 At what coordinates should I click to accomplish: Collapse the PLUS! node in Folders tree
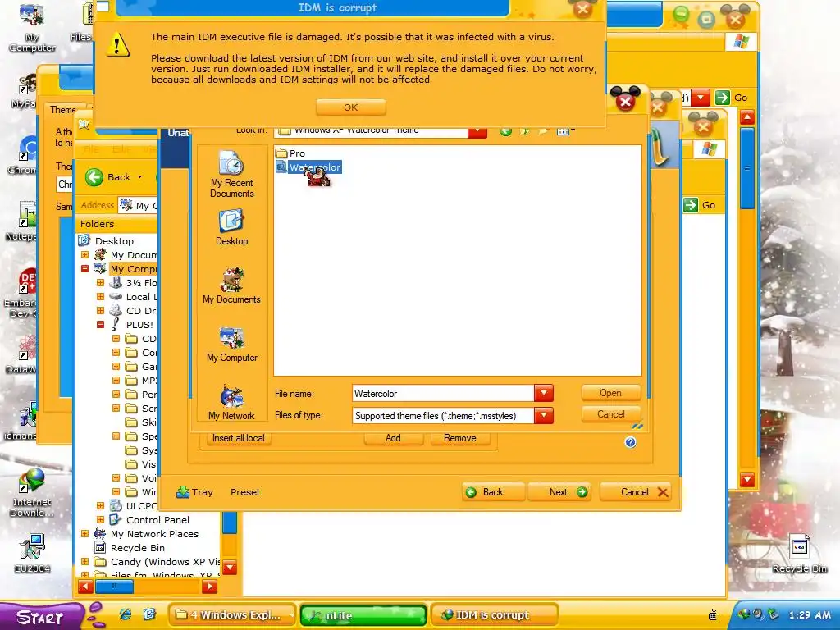100,324
